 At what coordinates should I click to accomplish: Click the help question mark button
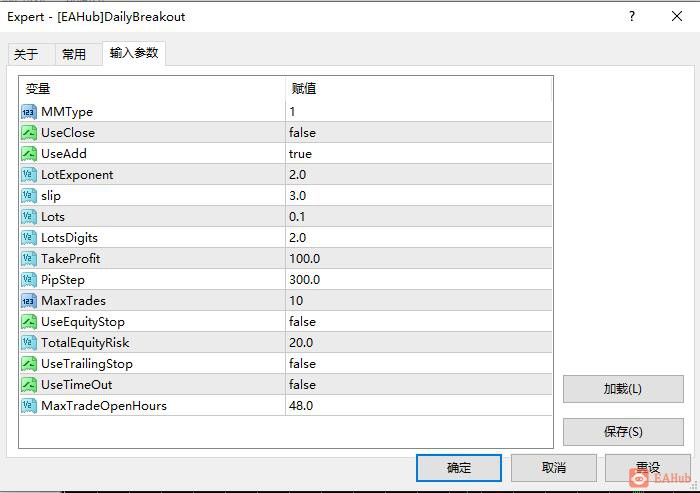tap(632, 17)
